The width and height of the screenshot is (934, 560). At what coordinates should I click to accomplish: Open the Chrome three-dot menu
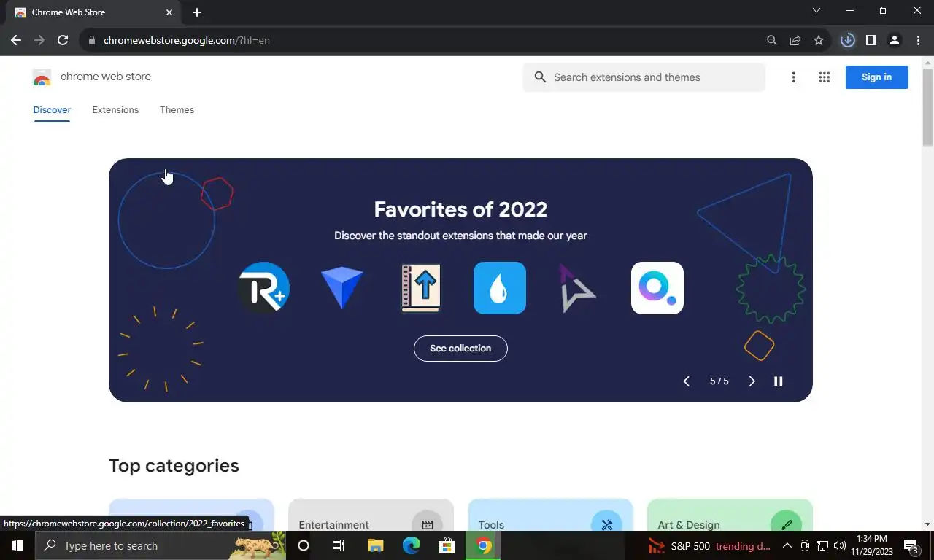[x=918, y=40]
